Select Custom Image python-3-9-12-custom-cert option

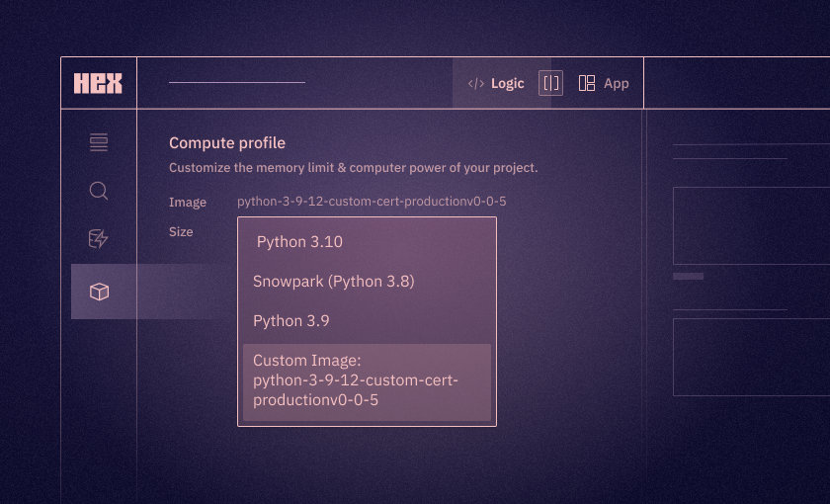pos(367,382)
